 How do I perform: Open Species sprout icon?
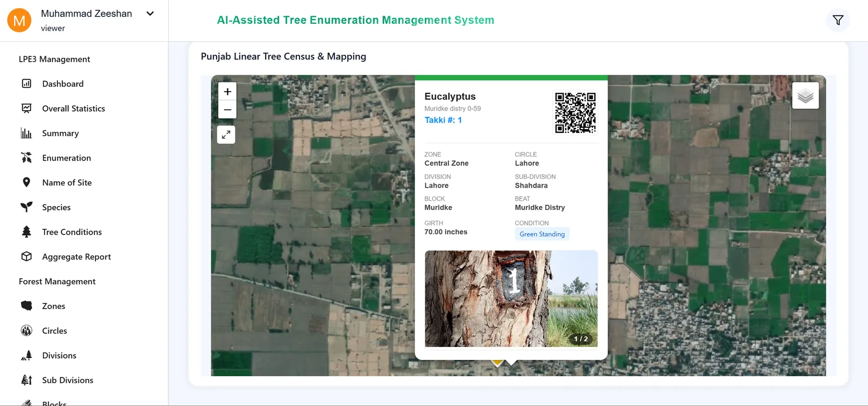pyautogui.click(x=26, y=207)
